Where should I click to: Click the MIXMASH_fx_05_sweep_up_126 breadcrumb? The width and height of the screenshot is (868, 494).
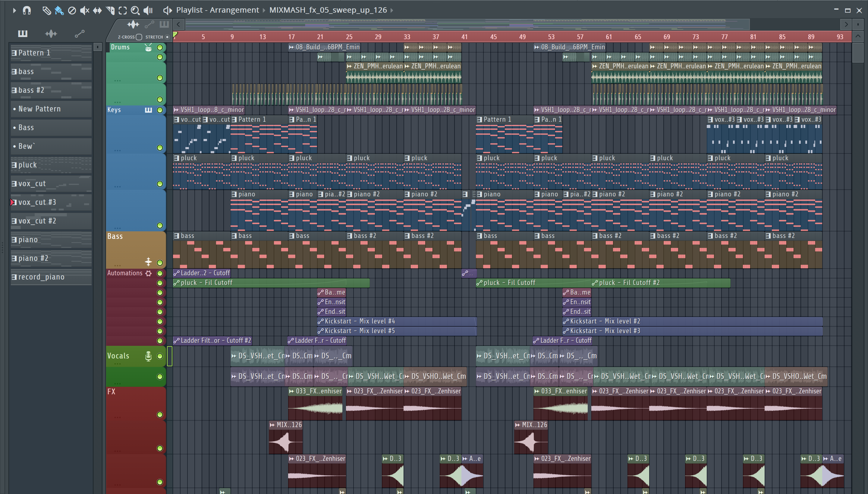328,10
